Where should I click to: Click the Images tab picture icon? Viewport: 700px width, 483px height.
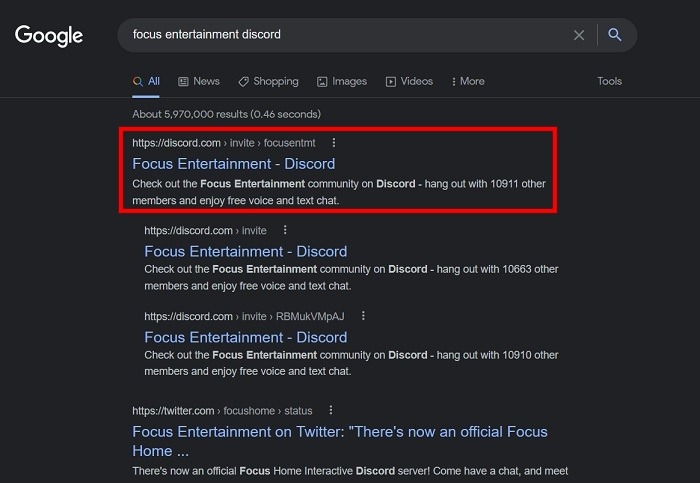click(x=322, y=82)
